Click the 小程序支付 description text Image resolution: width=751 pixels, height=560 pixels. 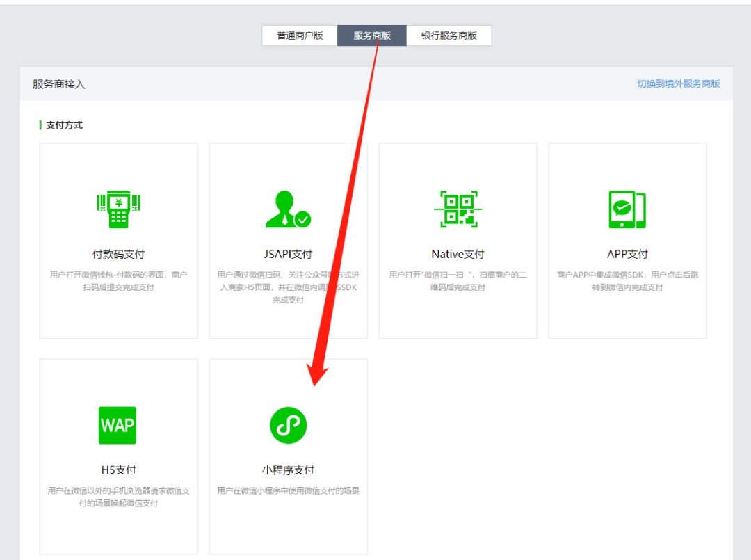pyautogui.click(x=288, y=490)
